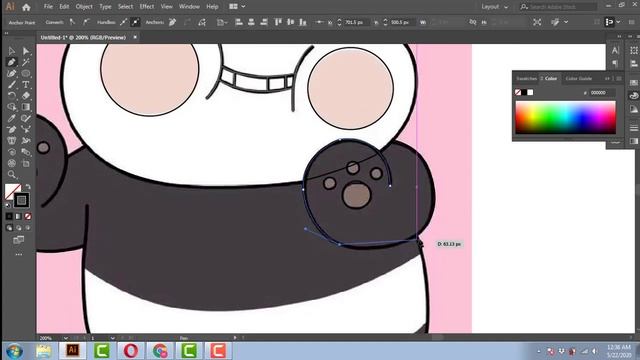Open artboard number dropdown in status bar
Image resolution: width=640 pixels, height=360 pixels.
tap(112, 338)
